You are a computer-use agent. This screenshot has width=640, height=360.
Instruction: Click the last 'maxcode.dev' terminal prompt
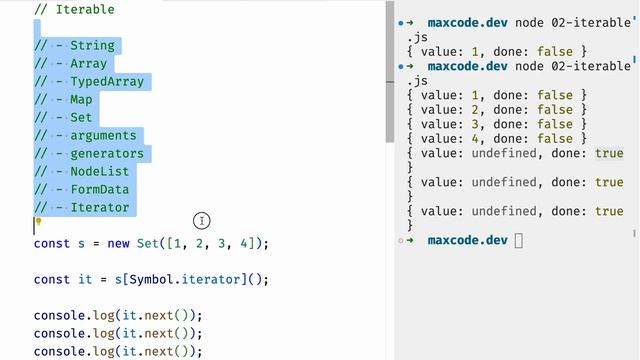(x=467, y=240)
